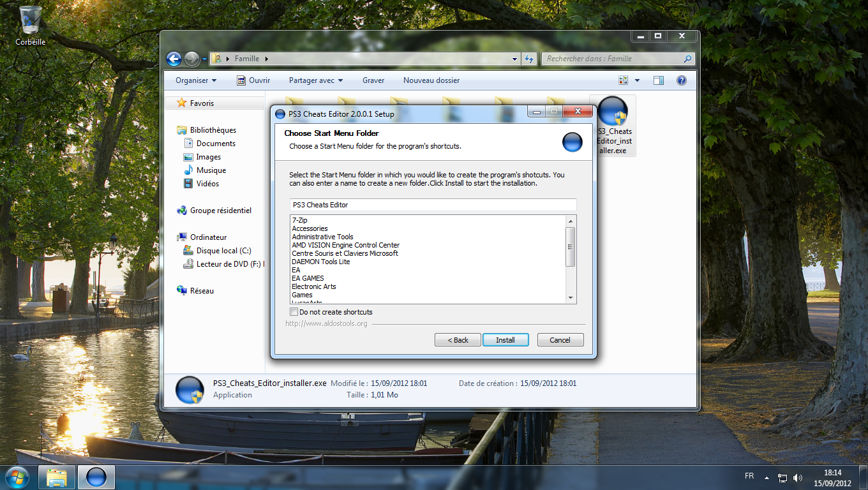Click Nouveau dossier button
868x490 pixels.
(x=431, y=80)
